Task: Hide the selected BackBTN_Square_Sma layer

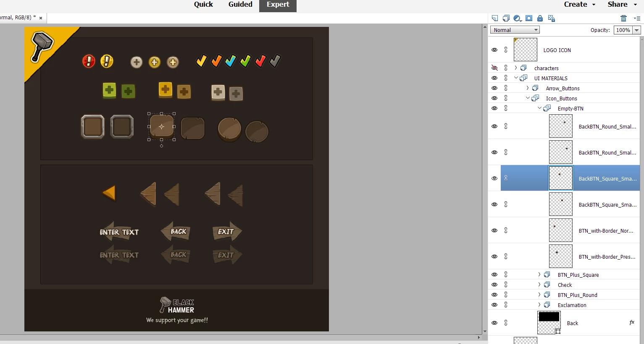Action: (494, 178)
